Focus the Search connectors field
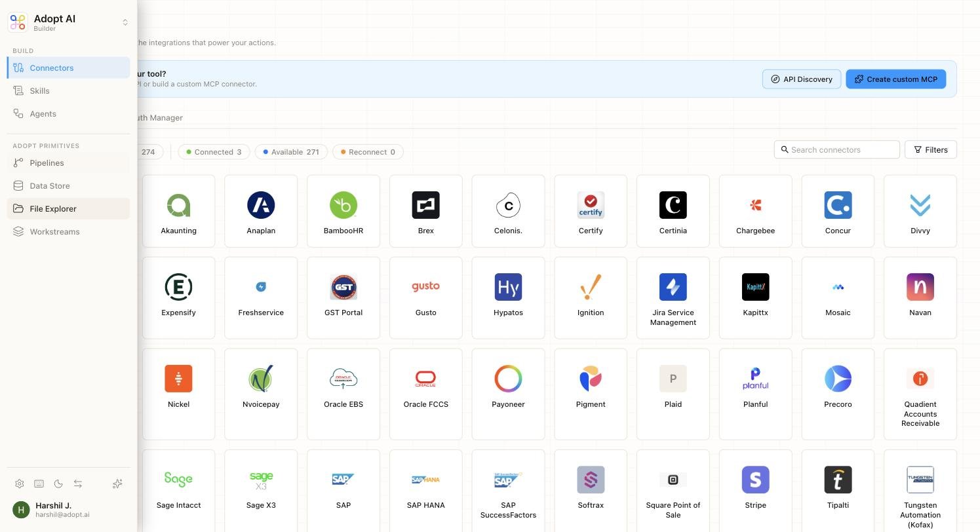The height and width of the screenshot is (532, 980). click(837, 149)
